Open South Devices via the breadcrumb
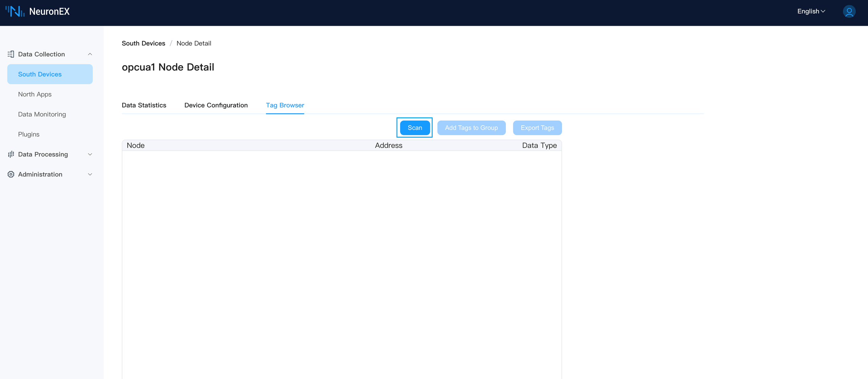 [143, 43]
